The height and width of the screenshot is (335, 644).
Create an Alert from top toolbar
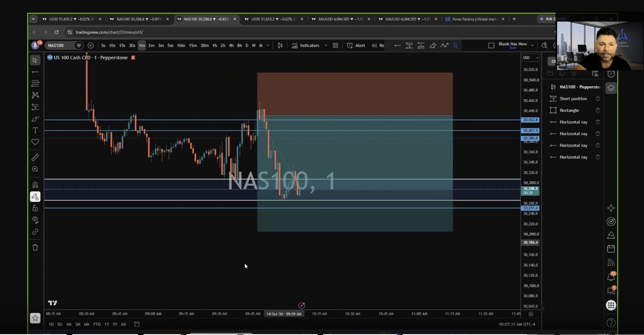(356, 45)
